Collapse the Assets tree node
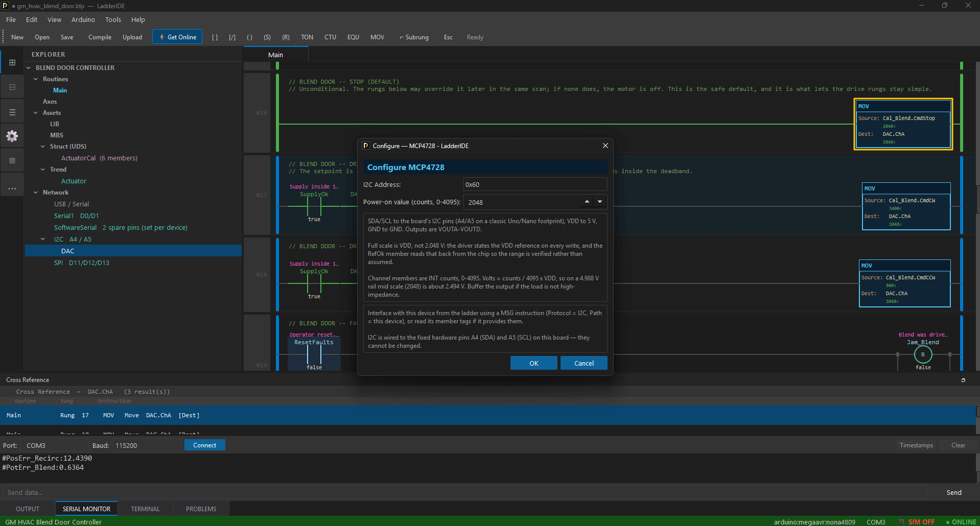The width and height of the screenshot is (980, 526). coord(36,113)
